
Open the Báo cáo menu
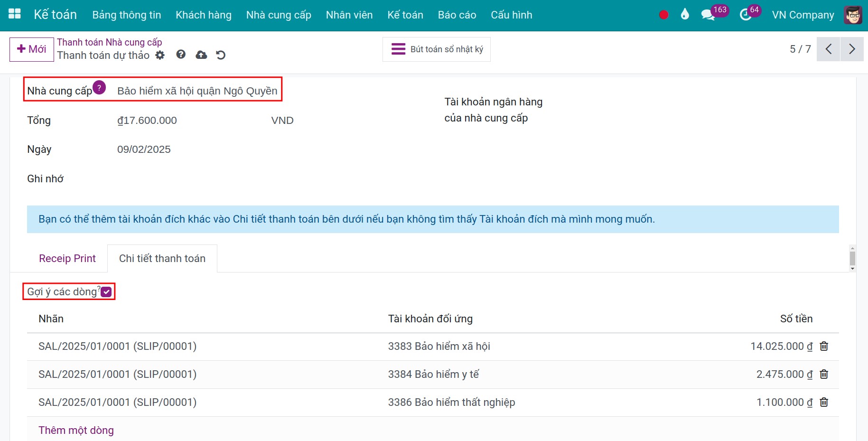[457, 15]
